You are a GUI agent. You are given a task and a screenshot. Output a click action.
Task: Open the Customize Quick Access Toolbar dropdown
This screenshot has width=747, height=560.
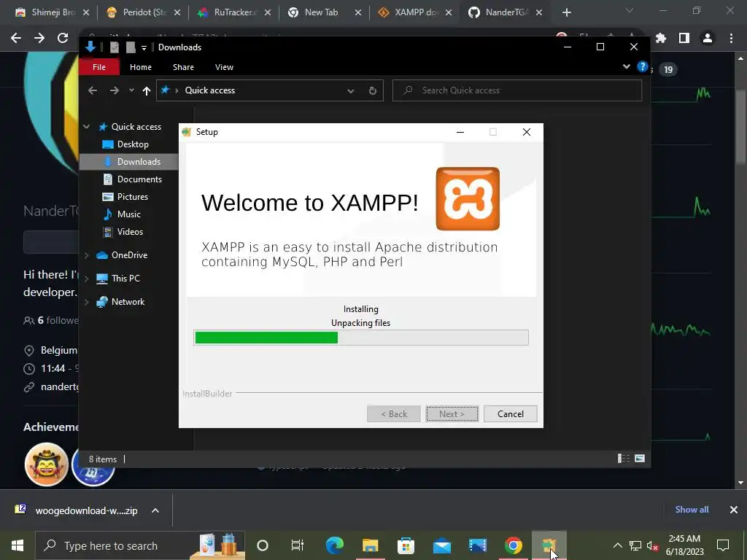point(144,47)
